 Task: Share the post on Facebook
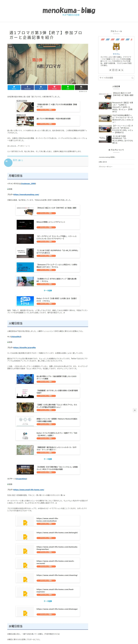[x=28, y=87]
